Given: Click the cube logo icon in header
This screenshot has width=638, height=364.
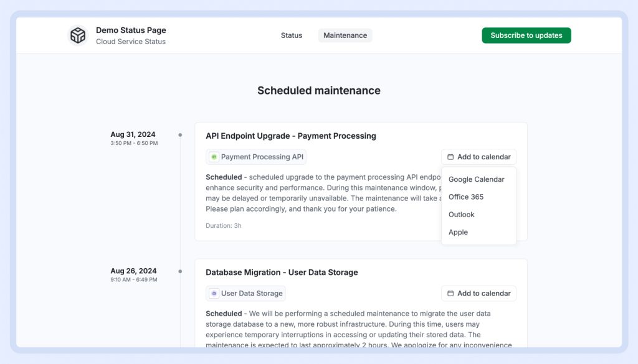Looking at the screenshot, I should pos(78,35).
